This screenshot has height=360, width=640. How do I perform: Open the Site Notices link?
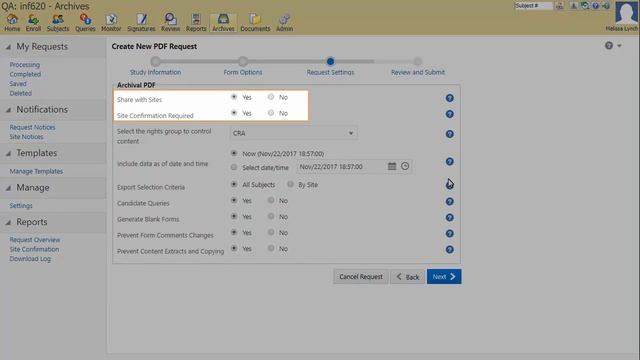(26, 137)
